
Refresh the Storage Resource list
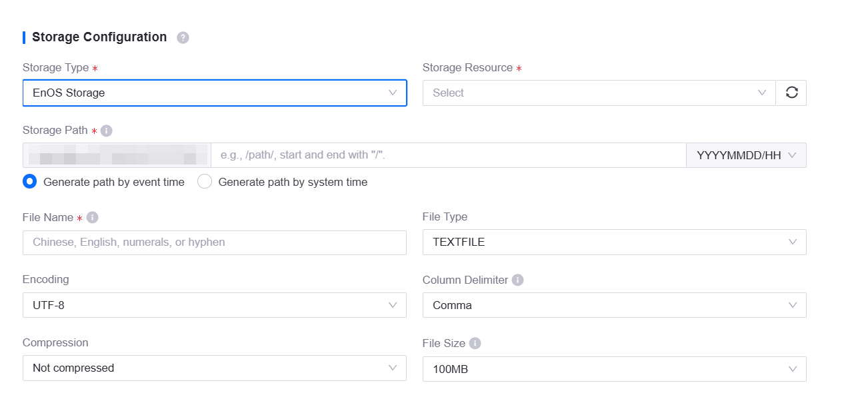[x=791, y=93]
